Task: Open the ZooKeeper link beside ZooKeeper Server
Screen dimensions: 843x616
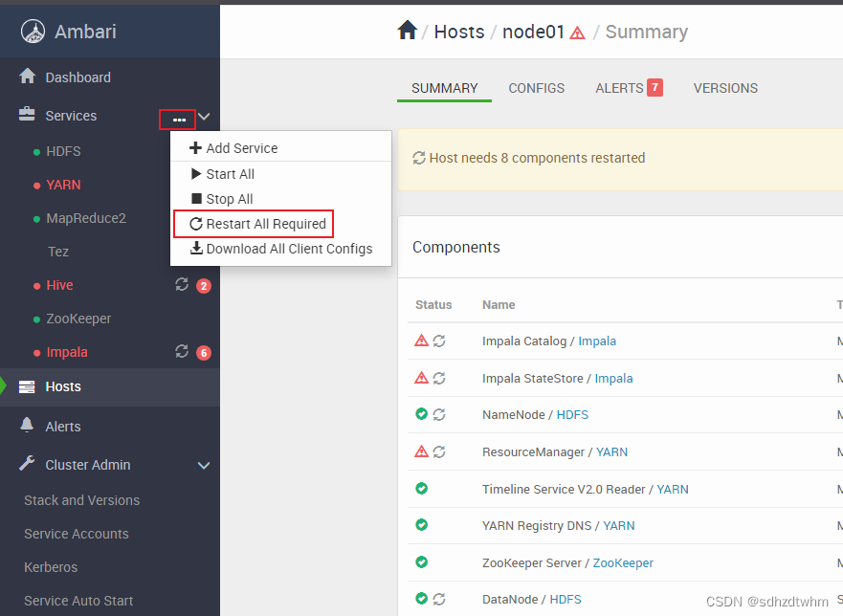Action: 623,562
